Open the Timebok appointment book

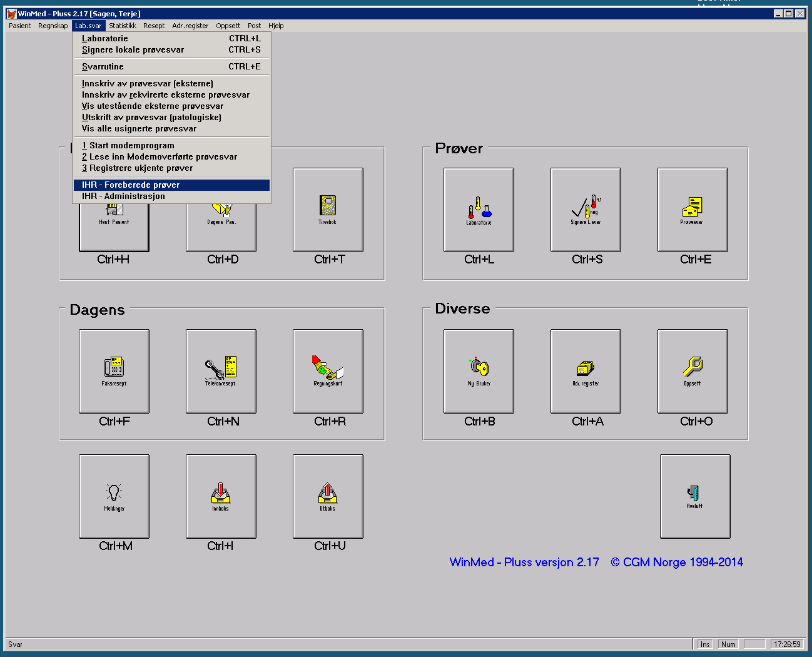click(x=328, y=210)
